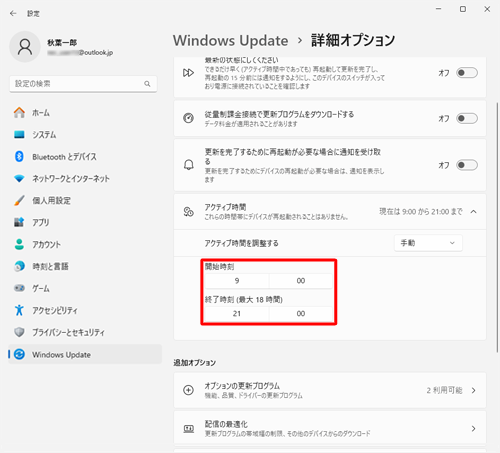Click 追加オプション heading
Image resolution: width=500 pixels, height=453 pixels.
[194, 363]
